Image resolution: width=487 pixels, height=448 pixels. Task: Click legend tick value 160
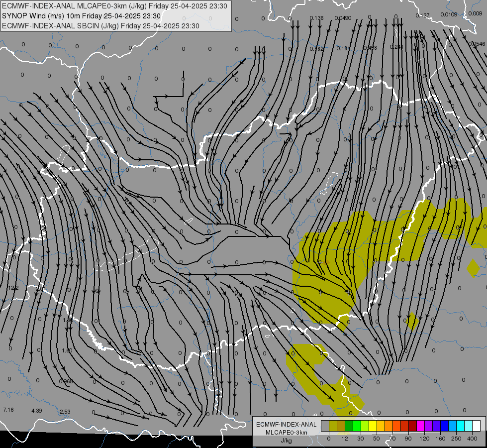pyautogui.click(x=440, y=439)
